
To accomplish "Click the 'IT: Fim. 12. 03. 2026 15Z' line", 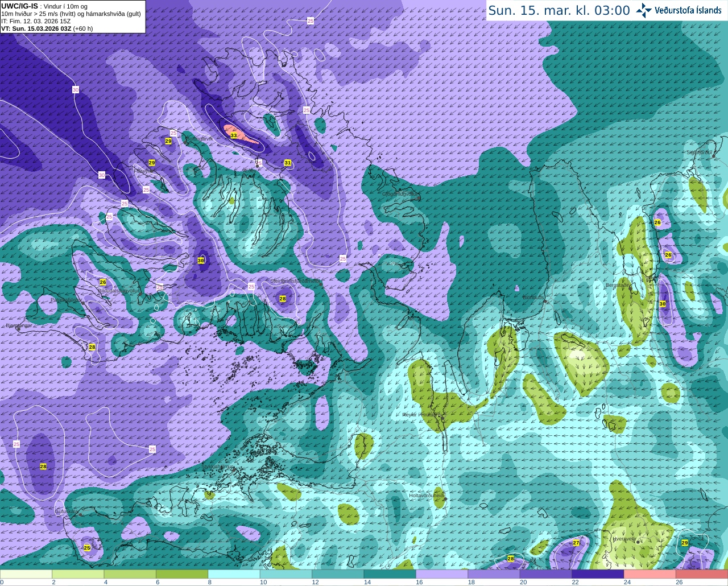I will [x=36, y=21].
